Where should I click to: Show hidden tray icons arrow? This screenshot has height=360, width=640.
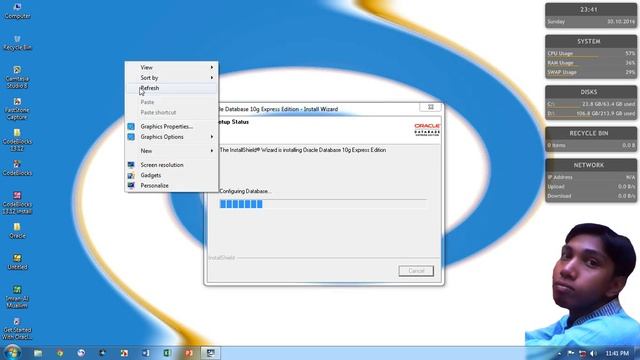[x=559, y=353]
